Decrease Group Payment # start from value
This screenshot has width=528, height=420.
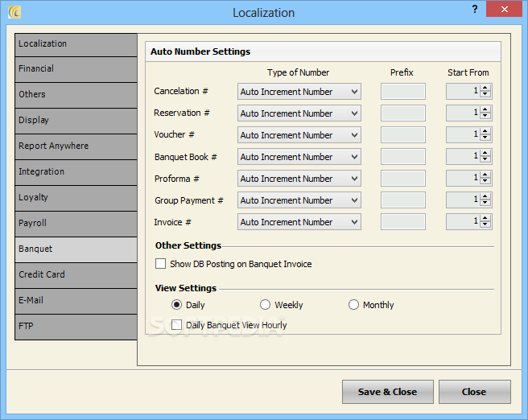click(x=485, y=204)
